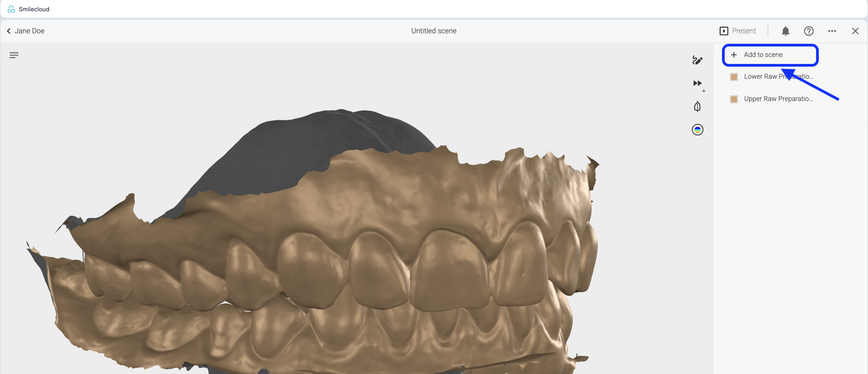This screenshot has height=374, width=868.
Task: Click the fast-forward add animation icon
Action: (x=698, y=84)
